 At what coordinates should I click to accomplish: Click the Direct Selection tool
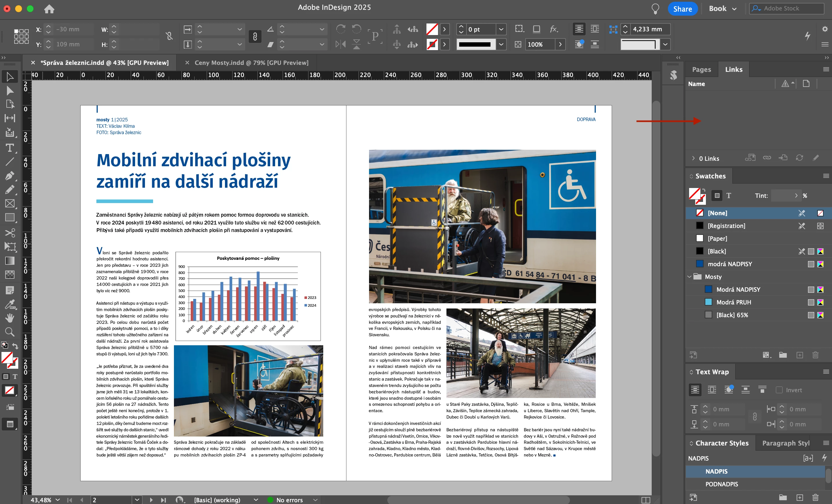click(10, 90)
